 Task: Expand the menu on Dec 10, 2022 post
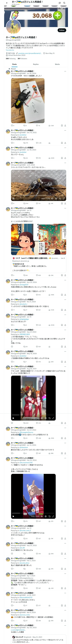pyautogui.click(x=65, y=130)
